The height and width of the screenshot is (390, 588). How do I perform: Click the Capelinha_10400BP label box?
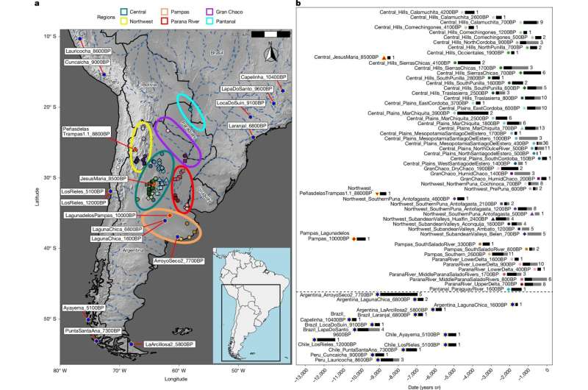[262, 77]
